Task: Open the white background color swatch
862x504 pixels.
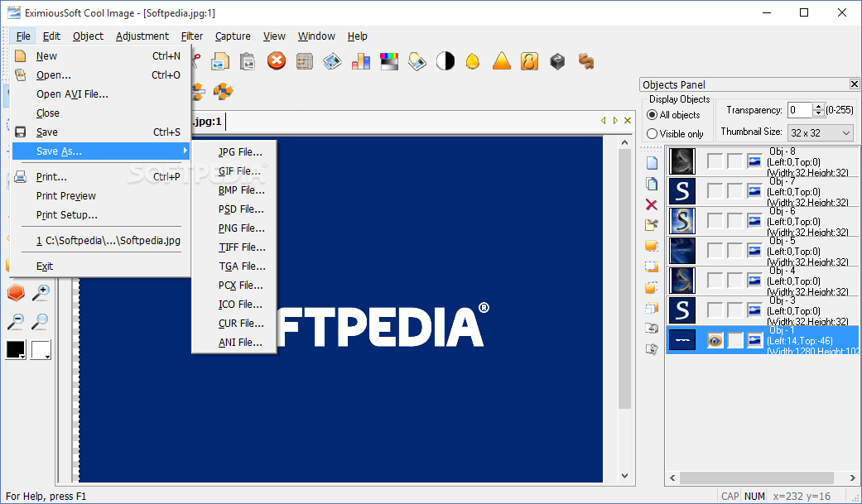Action: (x=41, y=349)
